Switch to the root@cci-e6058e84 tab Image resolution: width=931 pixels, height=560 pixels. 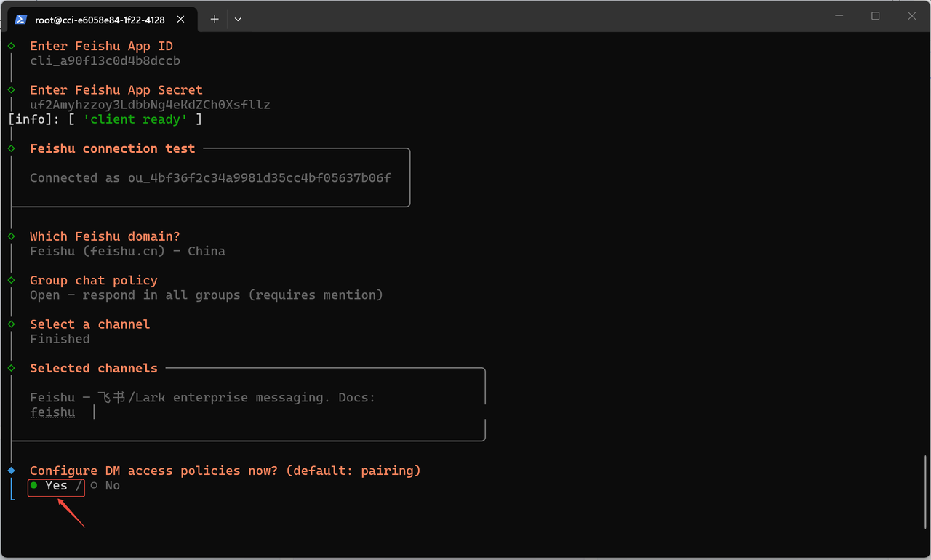(100, 20)
